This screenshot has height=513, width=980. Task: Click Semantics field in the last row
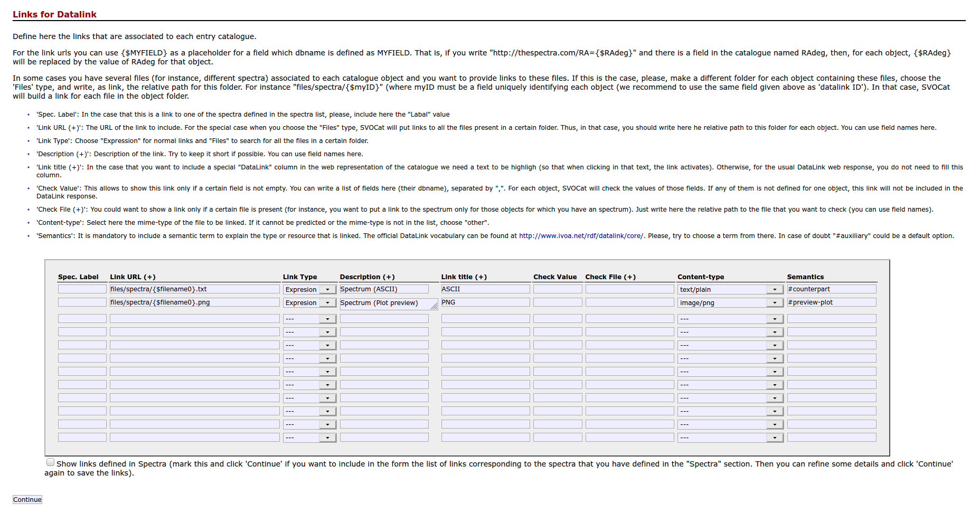click(x=832, y=438)
